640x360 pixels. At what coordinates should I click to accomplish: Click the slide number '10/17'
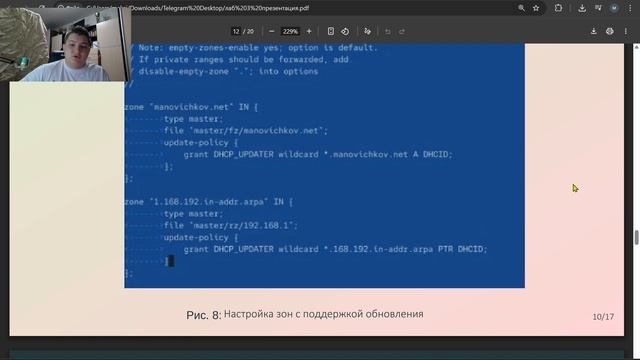[603, 317]
